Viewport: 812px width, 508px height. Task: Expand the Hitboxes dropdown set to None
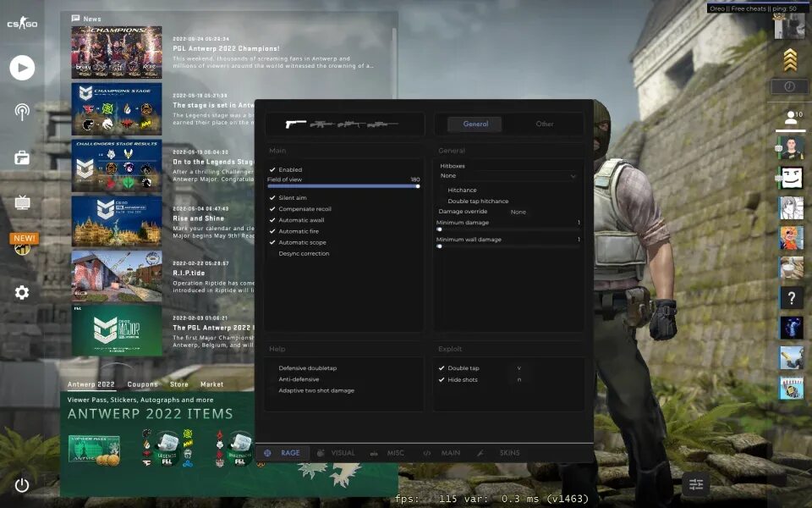(x=508, y=176)
